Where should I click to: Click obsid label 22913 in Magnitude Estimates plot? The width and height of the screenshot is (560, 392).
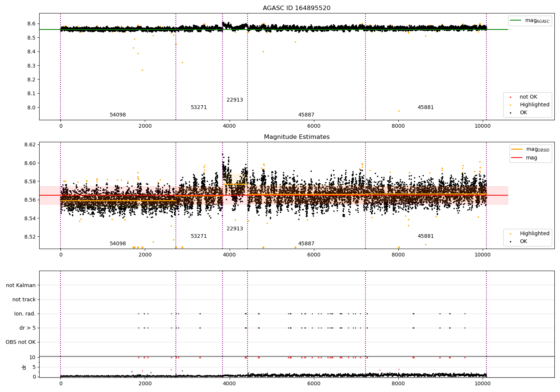[235, 229]
